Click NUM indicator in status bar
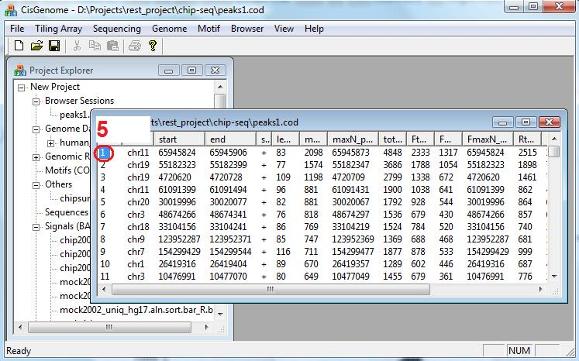The height and width of the screenshot is (361, 579). pyautogui.click(x=519, y=350)
